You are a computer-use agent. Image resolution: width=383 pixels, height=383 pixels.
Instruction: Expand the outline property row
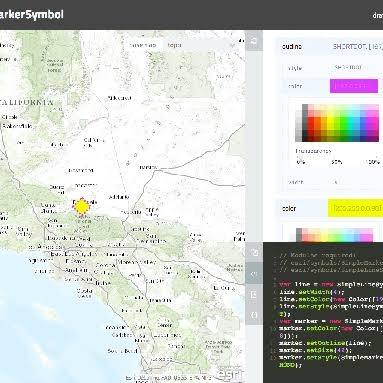[330, 47]
